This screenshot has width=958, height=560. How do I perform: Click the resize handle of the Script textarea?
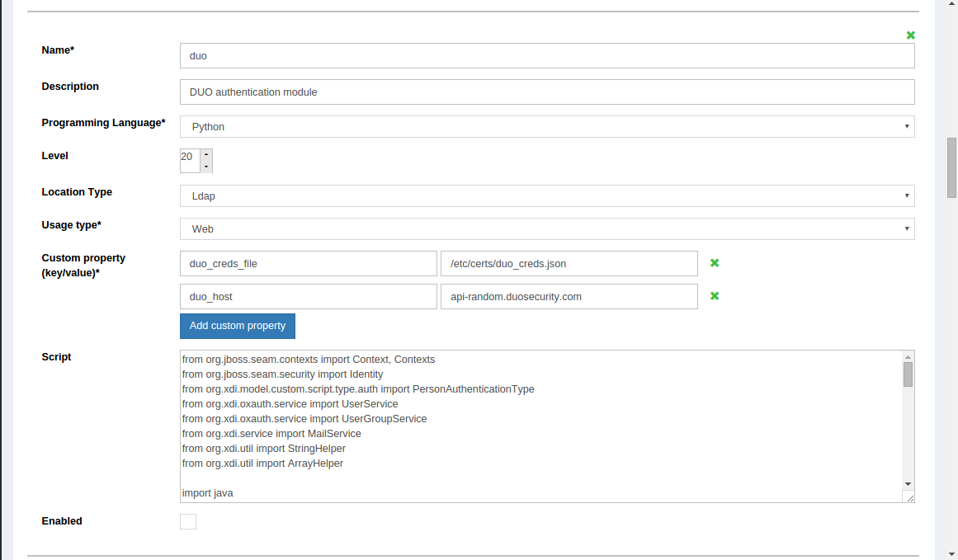point(910,496)
